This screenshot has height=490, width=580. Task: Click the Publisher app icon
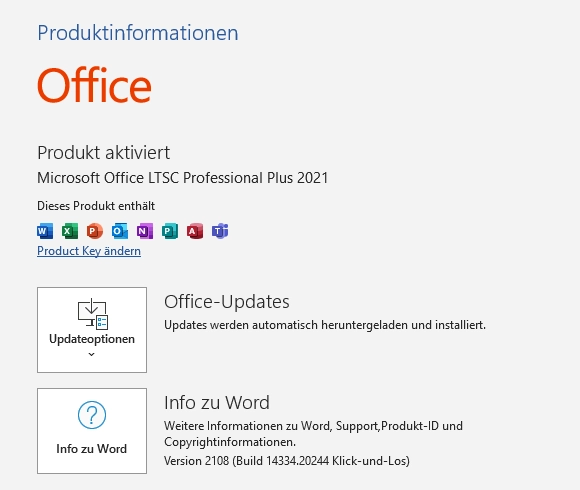(x=170, y=231)
